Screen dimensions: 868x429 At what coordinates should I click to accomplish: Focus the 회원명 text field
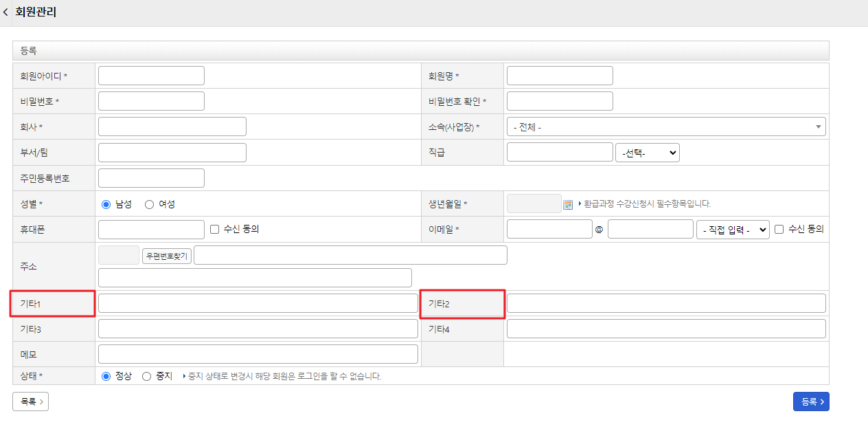click(560, 76)
